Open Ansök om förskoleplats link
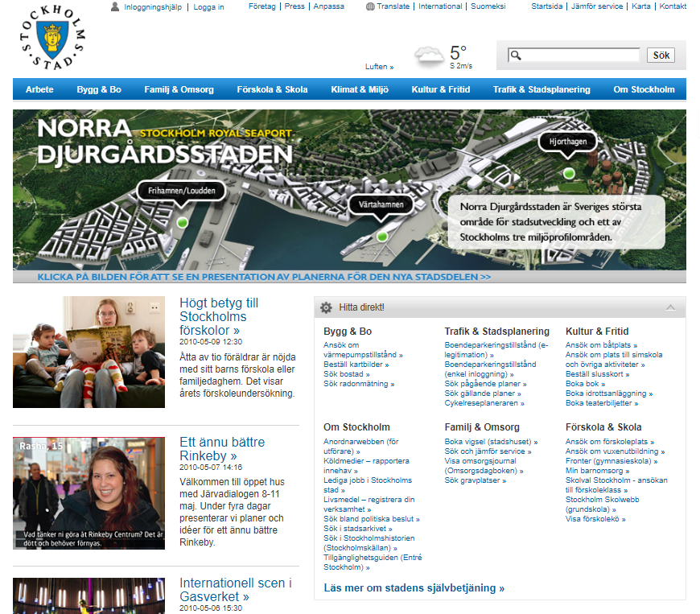 (x=609, y=442)
